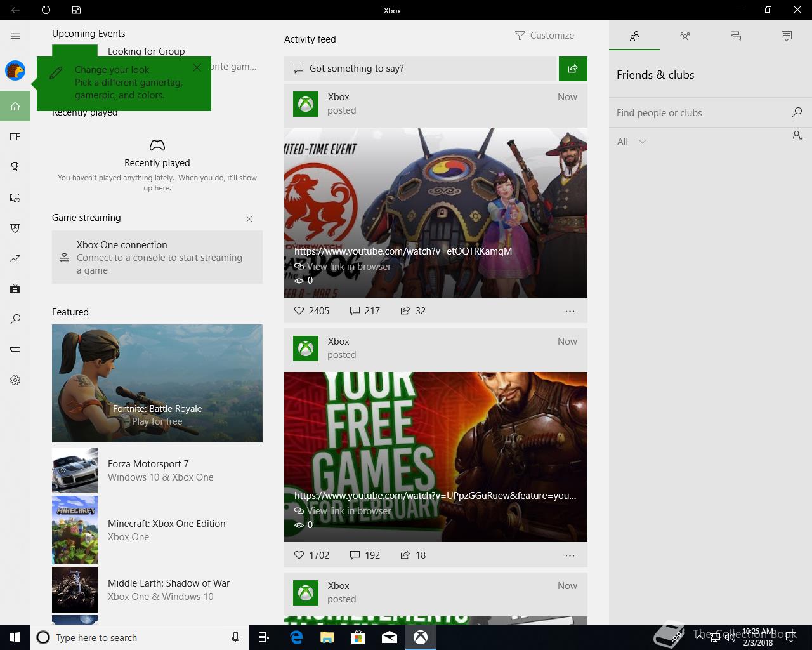Like the Overwatch post with 2405 likes
Image resolution: width=812 pixels, height=650 pixels.
tap(311, 311)
